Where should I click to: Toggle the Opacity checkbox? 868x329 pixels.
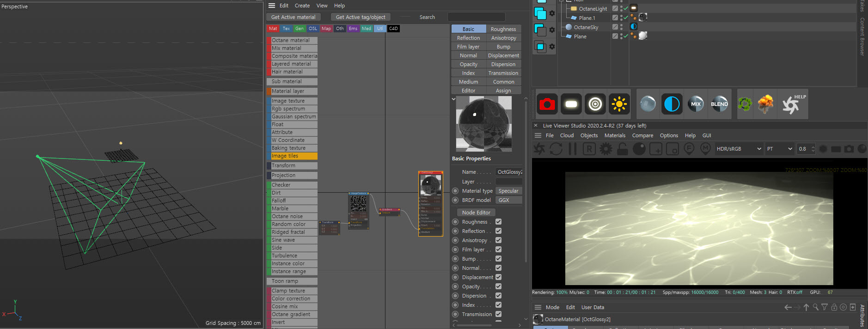(498, 286)
